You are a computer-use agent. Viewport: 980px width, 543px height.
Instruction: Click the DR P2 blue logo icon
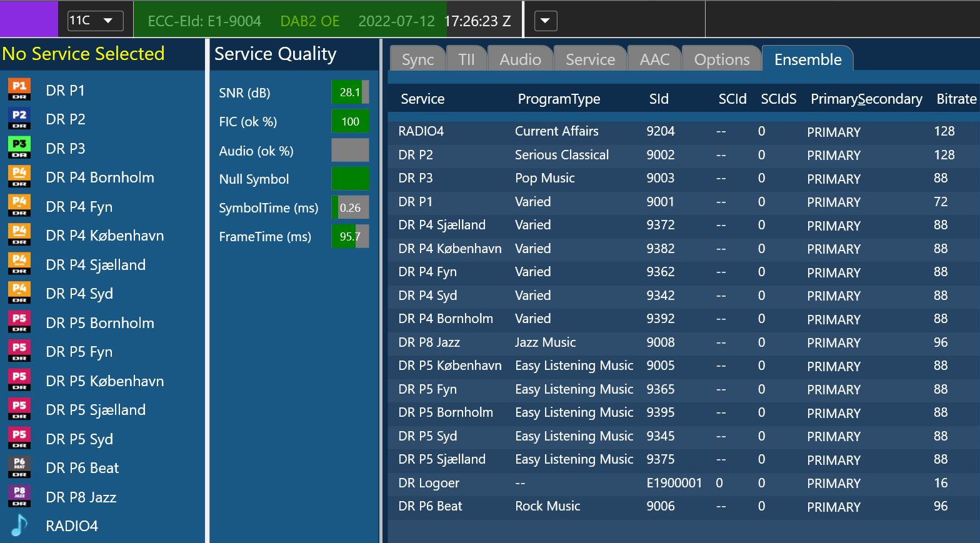pos(19,119)
